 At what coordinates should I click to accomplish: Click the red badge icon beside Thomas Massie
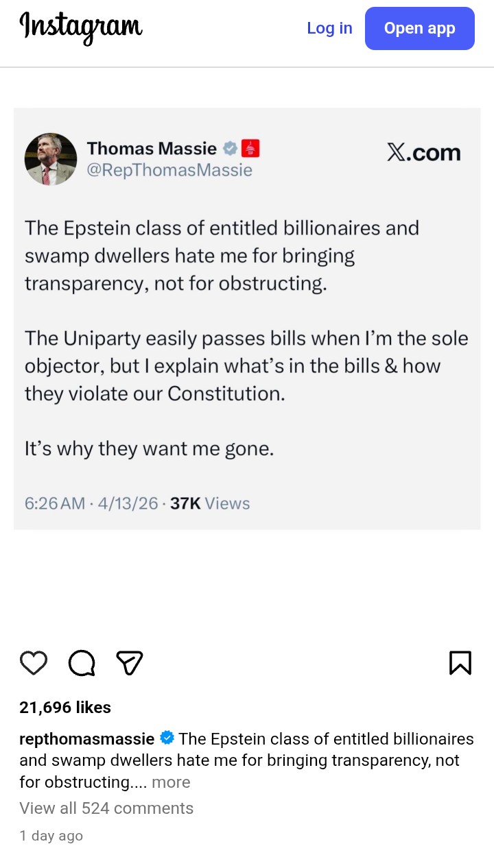click(250, 148)
